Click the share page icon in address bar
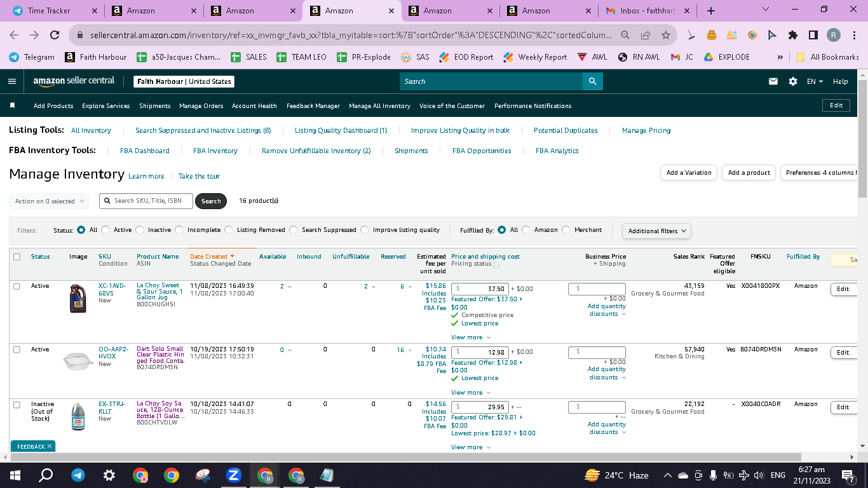This screenshot has width=868, height=488. pyautogui.click(x=646, y=36)
